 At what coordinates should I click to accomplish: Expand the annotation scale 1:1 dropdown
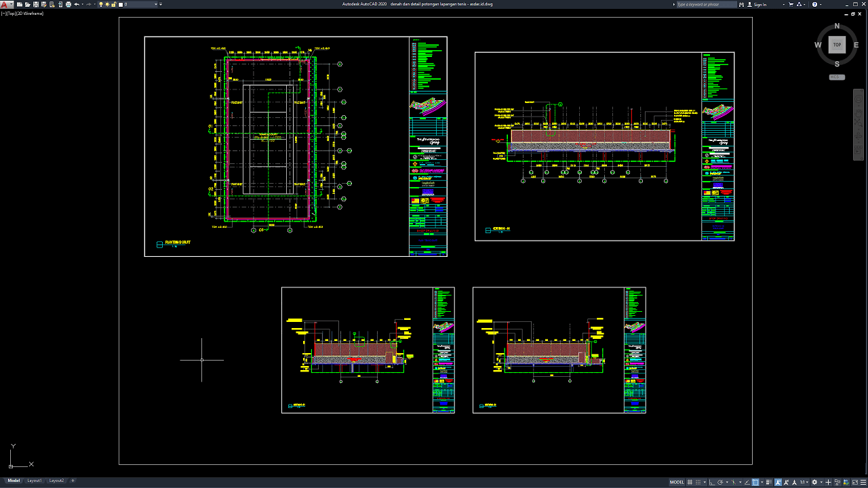[804, 482]
